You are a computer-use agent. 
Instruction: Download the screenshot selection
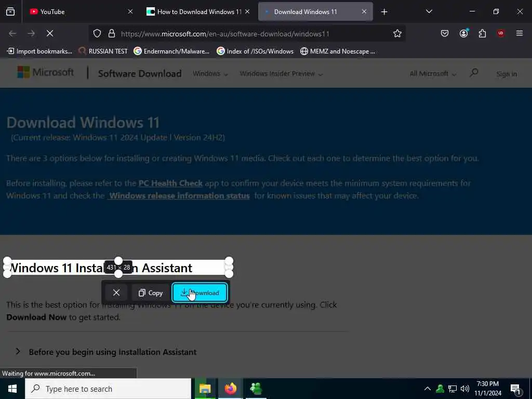click(200, 292)
